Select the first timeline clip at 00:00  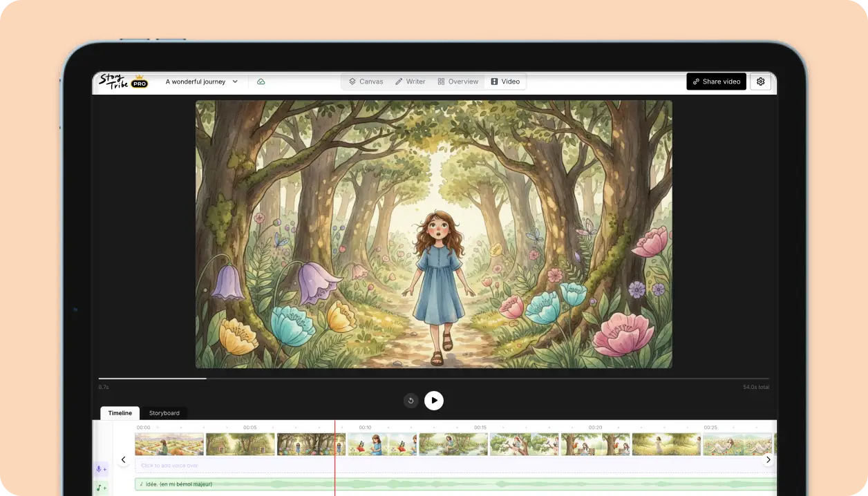(x=169, y=444)
